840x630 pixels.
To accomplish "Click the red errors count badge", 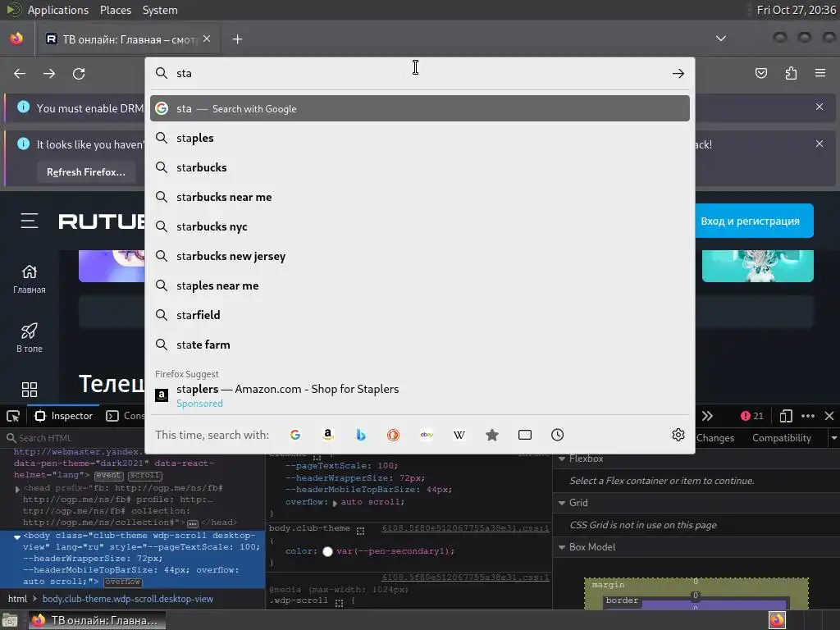I will pos(751,416).
